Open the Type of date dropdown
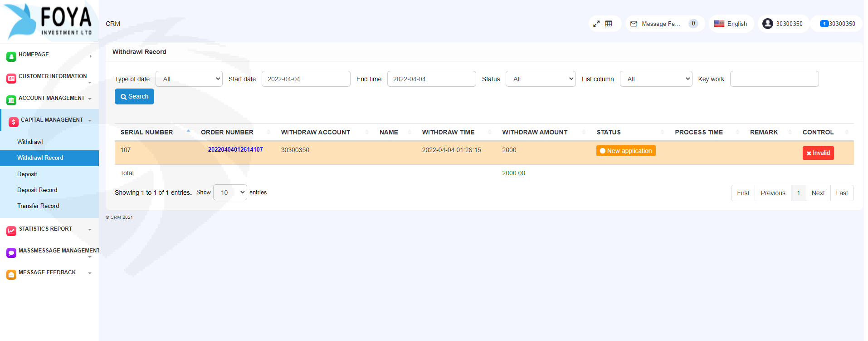The height and width of the screenshot is (341, 868). click(189, 79)
